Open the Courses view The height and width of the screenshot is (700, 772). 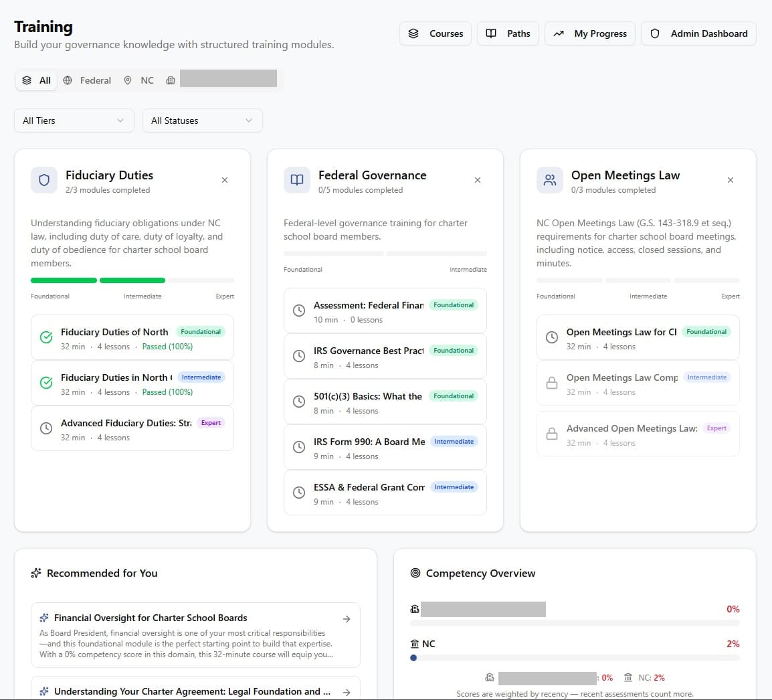pos(436,33)
